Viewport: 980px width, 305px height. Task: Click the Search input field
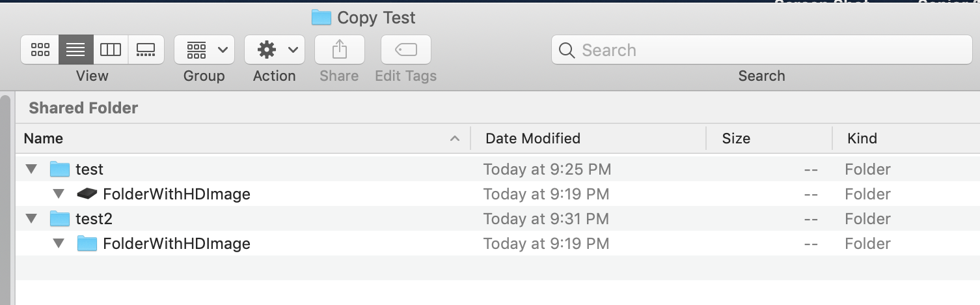(x=761, y=50)
